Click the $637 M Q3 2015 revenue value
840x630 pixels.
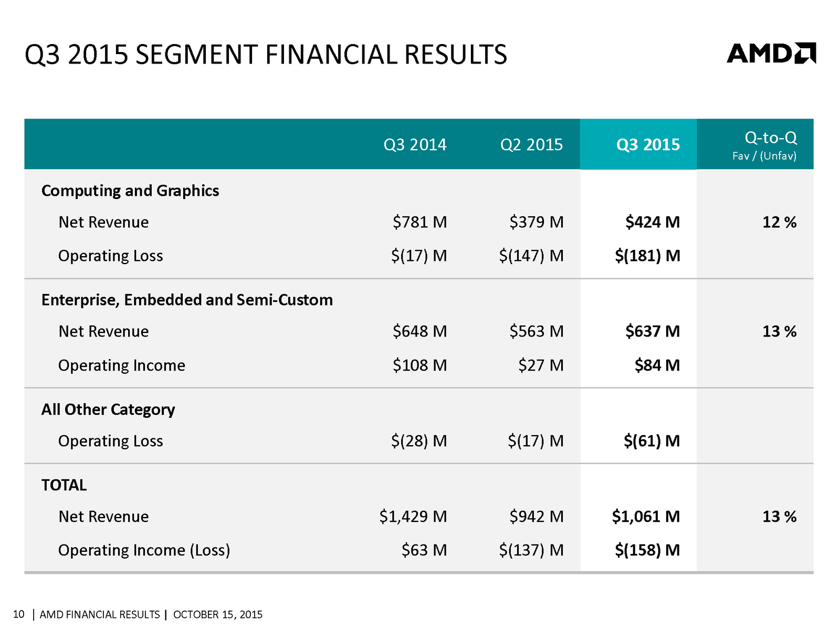coord(653,331)
